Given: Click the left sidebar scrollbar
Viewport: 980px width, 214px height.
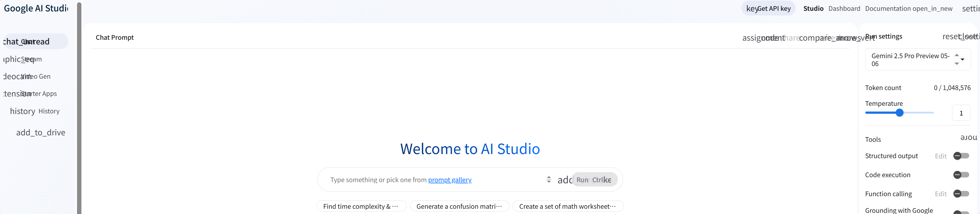Looking at the screenshot, I should [x=79, y=108].
